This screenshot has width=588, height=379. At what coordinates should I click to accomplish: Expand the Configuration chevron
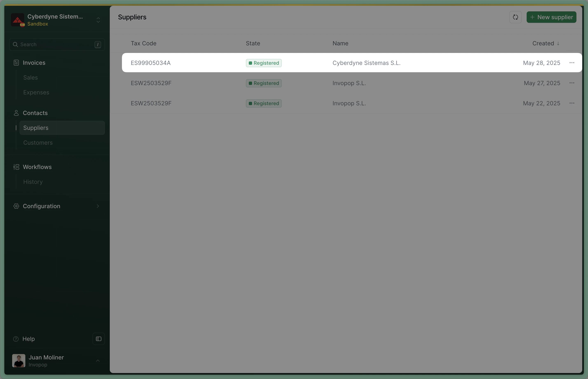coord(98,206)
